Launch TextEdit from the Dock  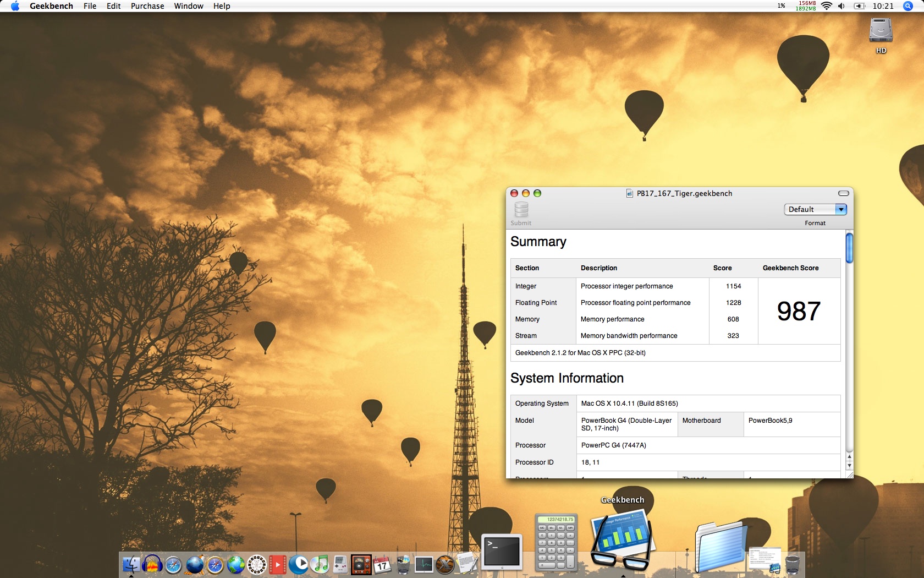click(466, 564)
